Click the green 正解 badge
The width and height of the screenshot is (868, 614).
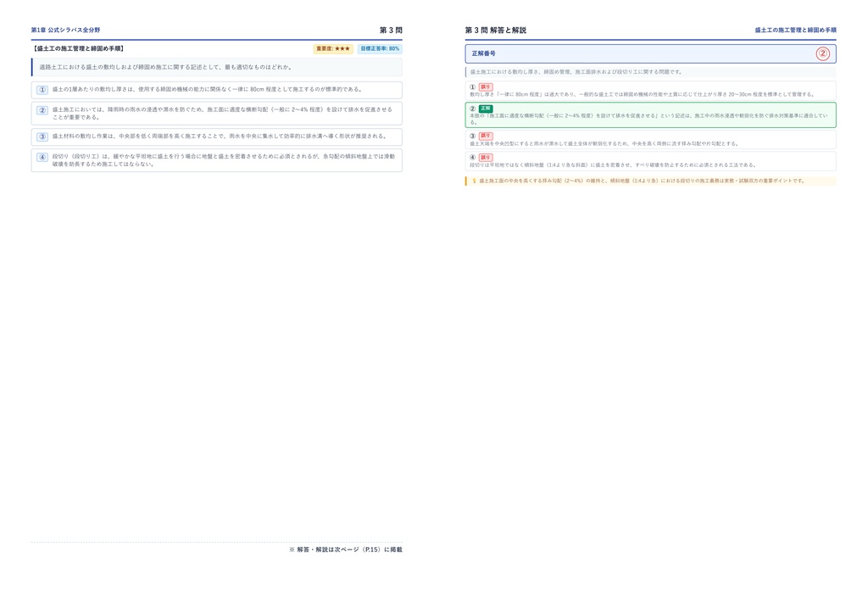point(486,109)
